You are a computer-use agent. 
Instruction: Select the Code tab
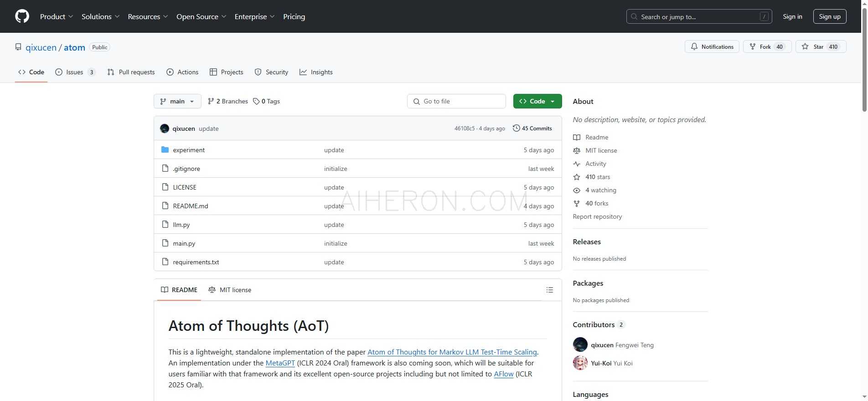pyautogui.click(x=31, y=72)
